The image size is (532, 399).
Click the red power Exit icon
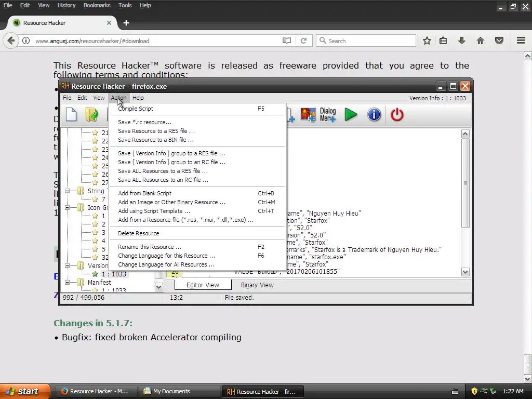click(397, 115)
